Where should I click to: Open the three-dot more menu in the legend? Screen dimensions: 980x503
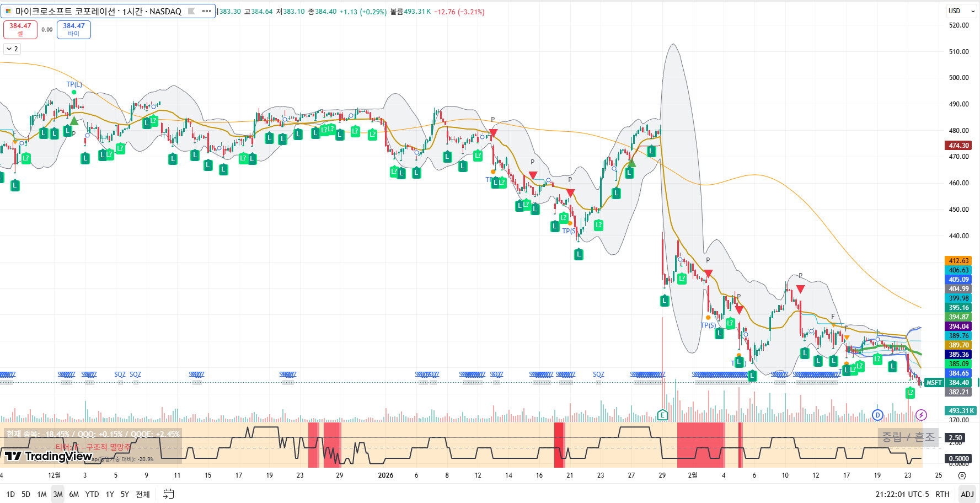(207, 11)
